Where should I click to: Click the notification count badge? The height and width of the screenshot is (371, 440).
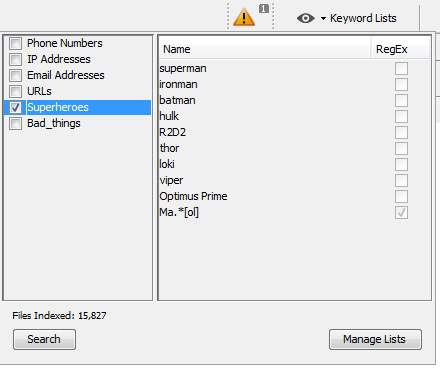coord(264,9)
